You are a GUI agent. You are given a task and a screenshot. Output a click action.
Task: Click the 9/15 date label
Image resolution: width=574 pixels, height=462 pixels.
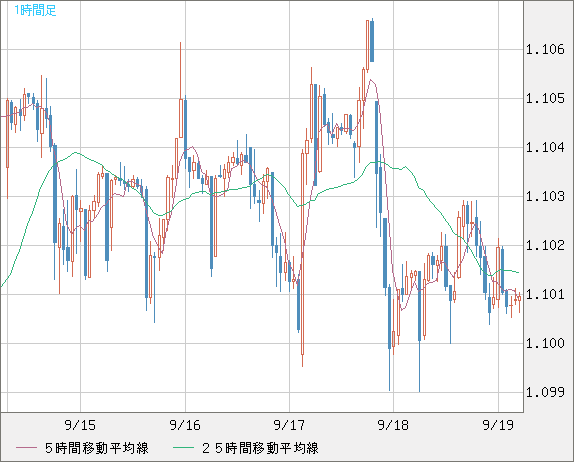tap(80, 425)
